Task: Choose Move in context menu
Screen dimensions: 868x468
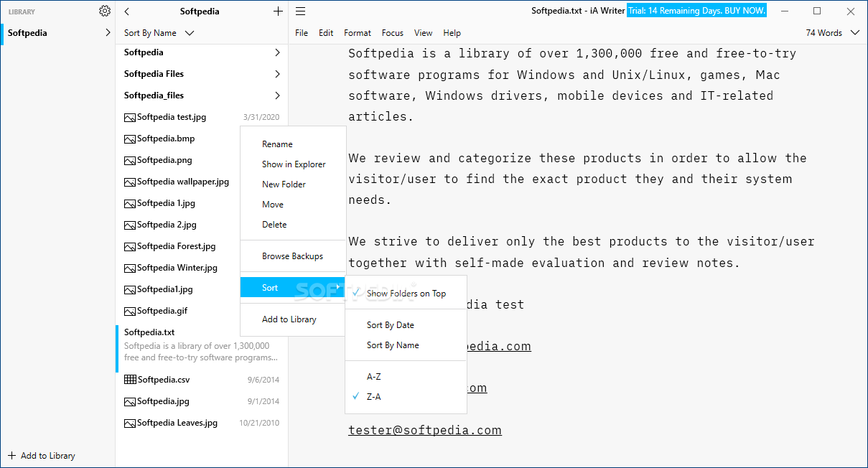Action: coord(293,204)
